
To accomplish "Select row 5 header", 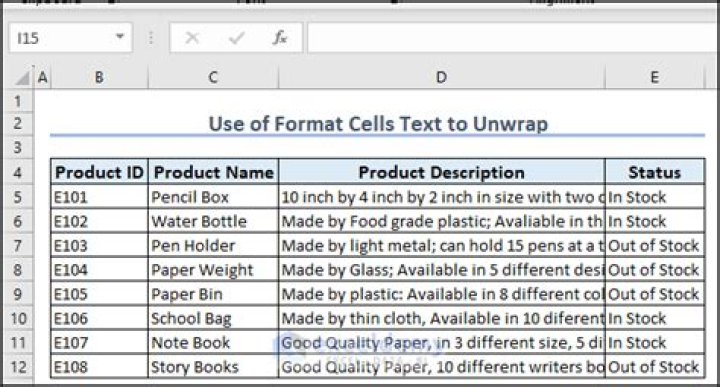I will 17,197.
